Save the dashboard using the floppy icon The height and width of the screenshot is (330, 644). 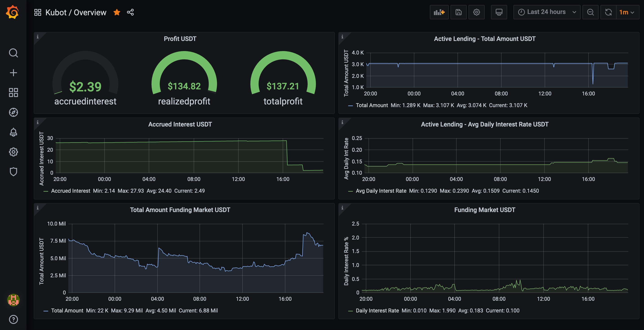click(x=458, y=12)
